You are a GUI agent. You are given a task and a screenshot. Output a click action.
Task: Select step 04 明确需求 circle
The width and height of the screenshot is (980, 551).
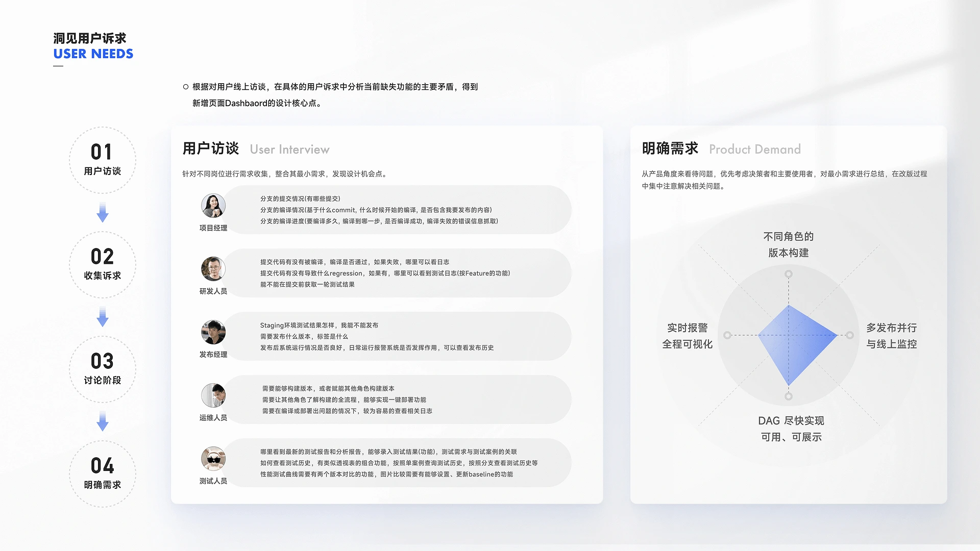[103, 474]
